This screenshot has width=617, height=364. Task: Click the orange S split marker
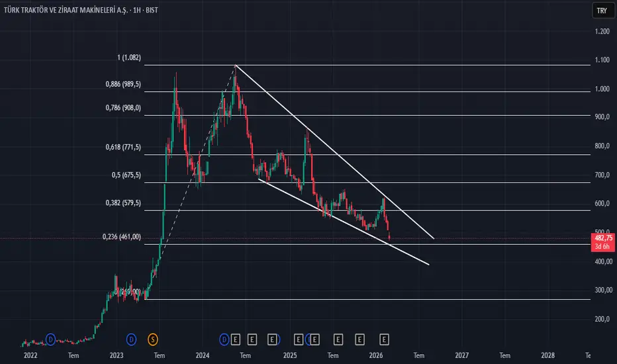[153, 340]
